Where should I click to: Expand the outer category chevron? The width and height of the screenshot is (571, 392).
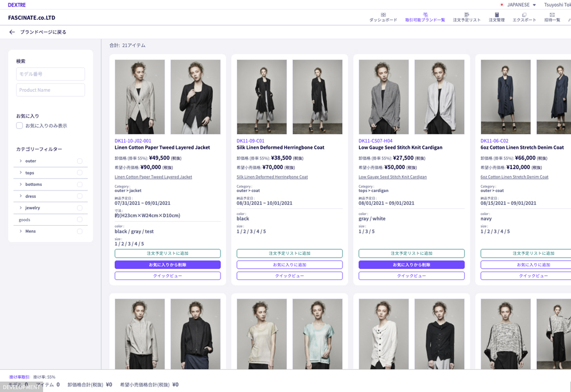(21, 161)
